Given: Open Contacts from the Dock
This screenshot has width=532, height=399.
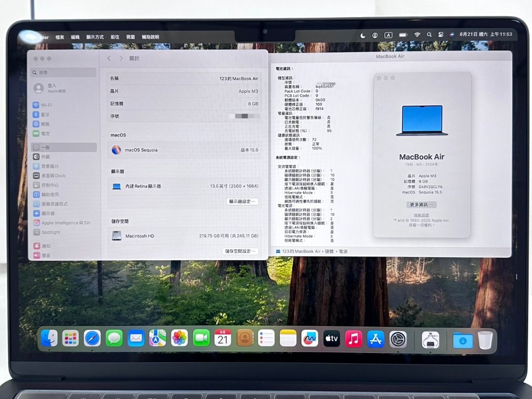Looking at the screenshot, I should tap(245, 338).
